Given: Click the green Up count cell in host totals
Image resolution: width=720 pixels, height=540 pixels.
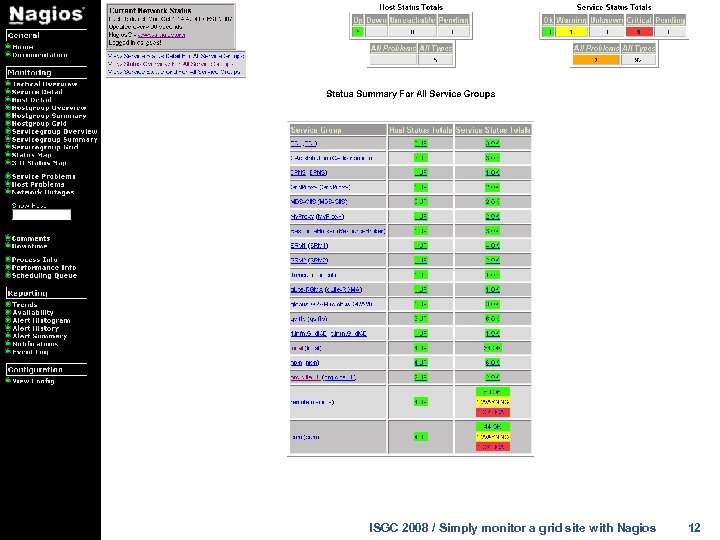Looking at the screenshot, I should 358,32.
